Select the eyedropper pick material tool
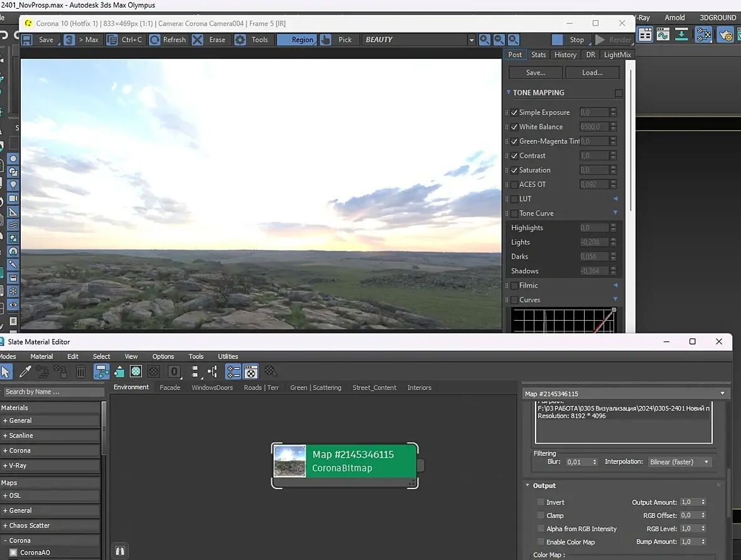Viewport: 741px width, 560px height. (x=25, y=372)
